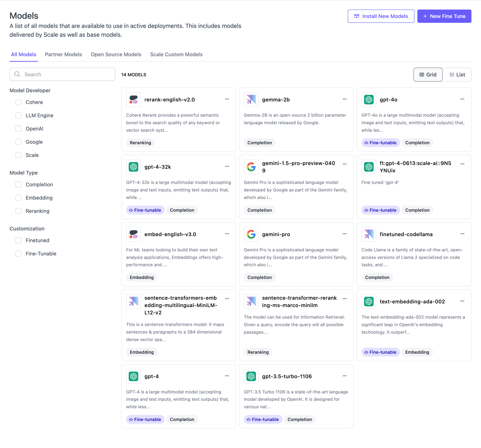
Task: Open the more options menu for gemma-2b
Action: click(345, 99)
